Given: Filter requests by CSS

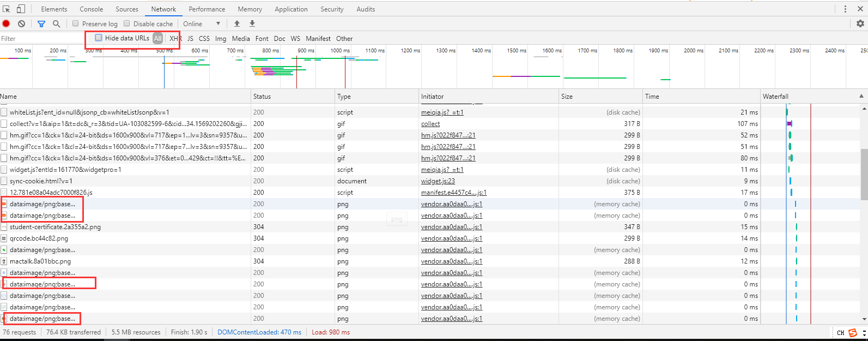Looking at the screenshot, I should click(x=204, y=39).
